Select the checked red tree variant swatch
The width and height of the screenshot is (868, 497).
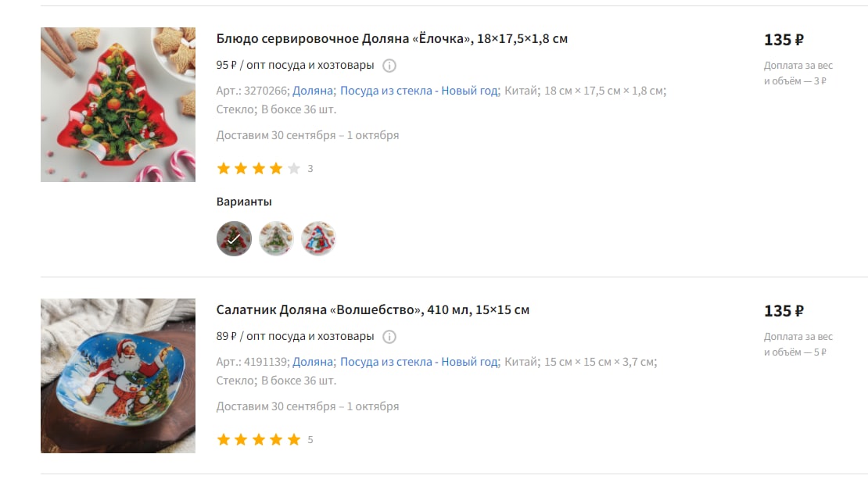pyautogui.click(x=234, y=238)
